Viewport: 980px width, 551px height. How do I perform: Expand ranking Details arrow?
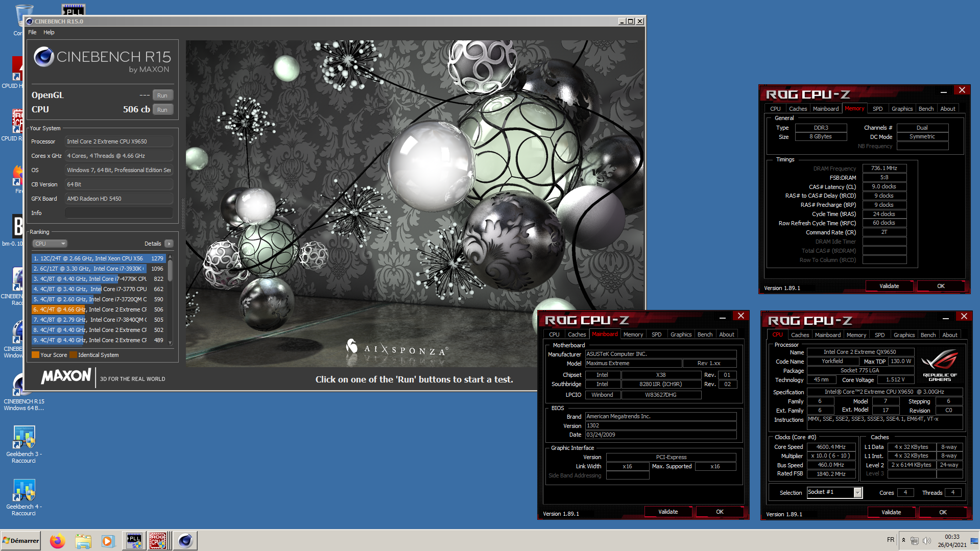[169, 244]
